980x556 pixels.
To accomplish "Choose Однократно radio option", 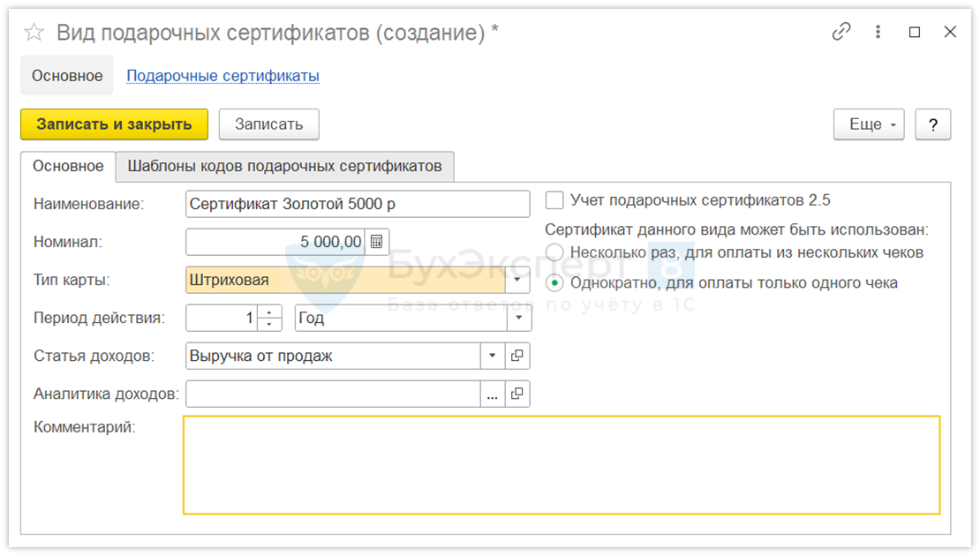I will 554,283.
